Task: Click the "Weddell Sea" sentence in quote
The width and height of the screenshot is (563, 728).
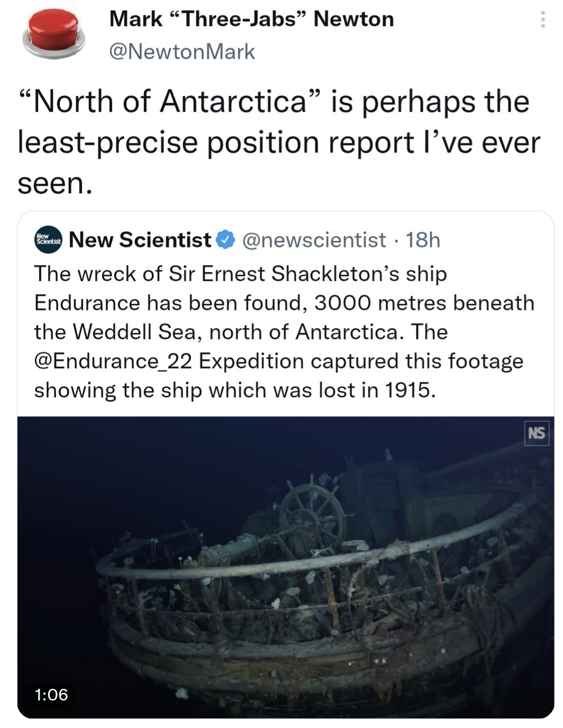Action: (241, 332)
